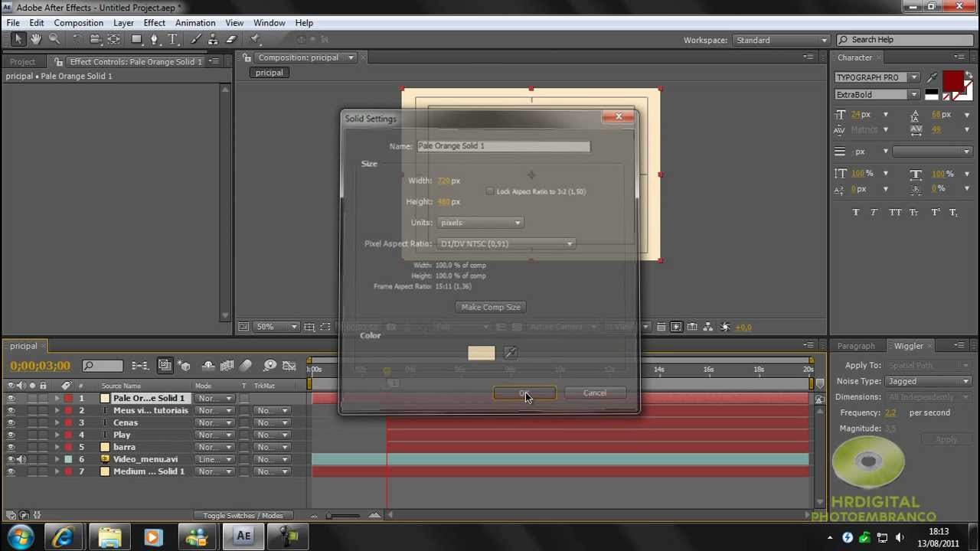Click the dark red fill color swatch

pyautogui.click(x=952, y=80)
